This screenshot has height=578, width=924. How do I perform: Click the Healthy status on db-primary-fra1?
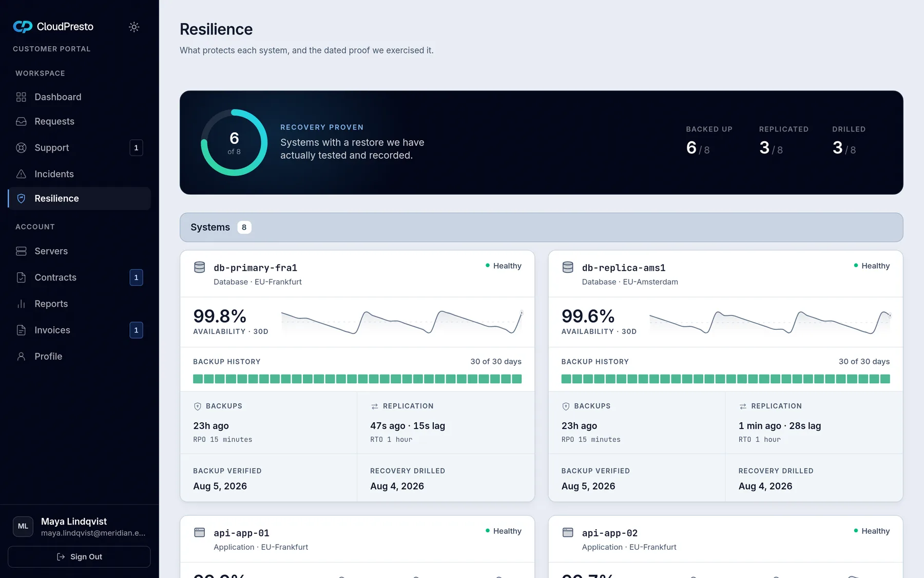point(504,266)
